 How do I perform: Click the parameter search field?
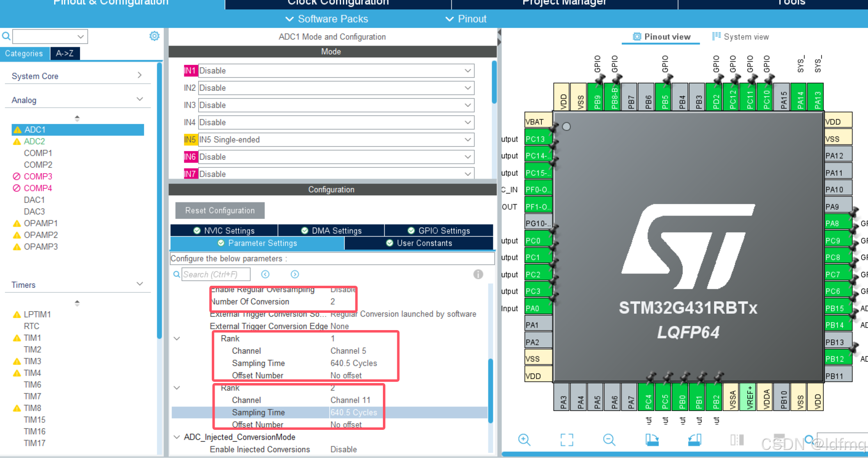tap(215, 274)
